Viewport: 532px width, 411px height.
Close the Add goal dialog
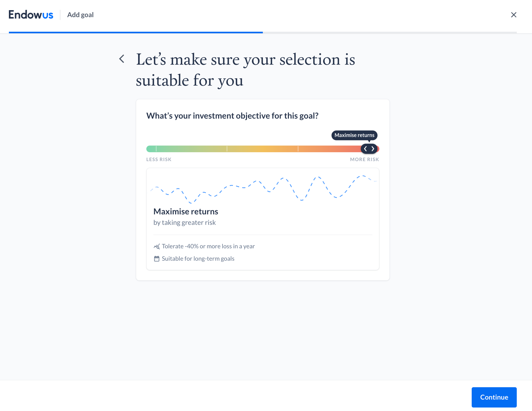[x=514, y=15]
